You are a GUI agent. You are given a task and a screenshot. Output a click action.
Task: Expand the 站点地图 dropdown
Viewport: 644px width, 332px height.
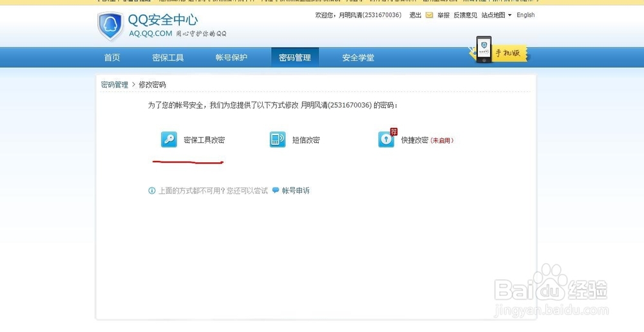497,15
